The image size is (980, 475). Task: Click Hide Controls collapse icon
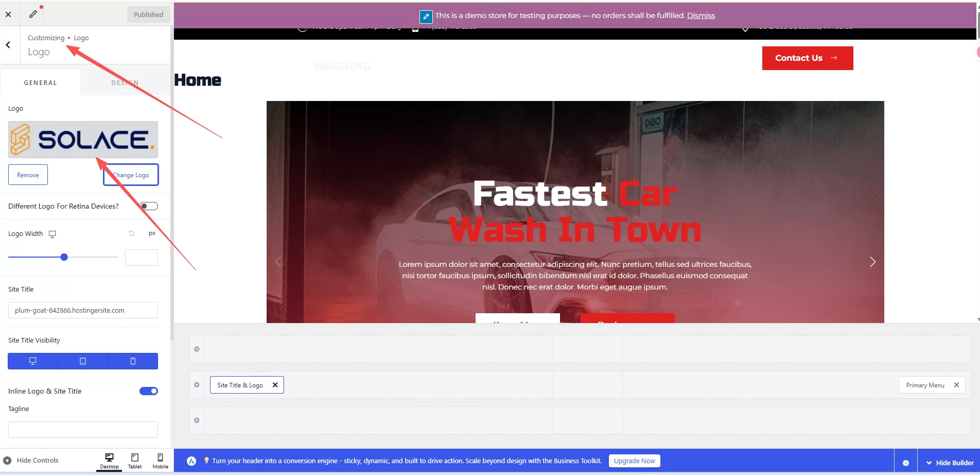7,461
